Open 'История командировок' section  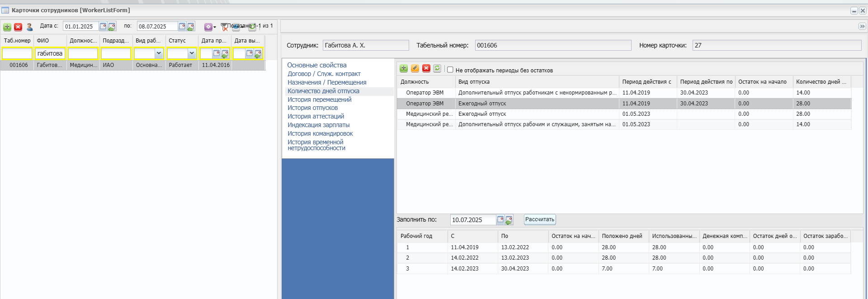click(320, 133)
